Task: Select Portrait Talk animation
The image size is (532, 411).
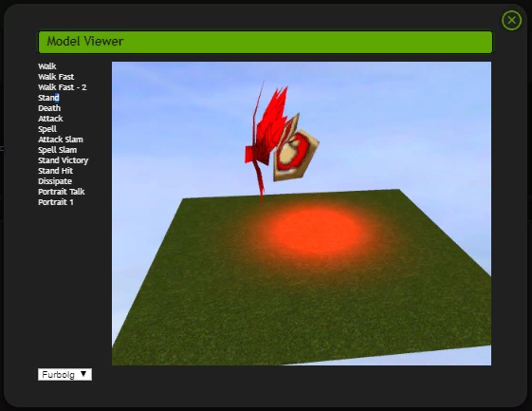Action: point(62,192)
